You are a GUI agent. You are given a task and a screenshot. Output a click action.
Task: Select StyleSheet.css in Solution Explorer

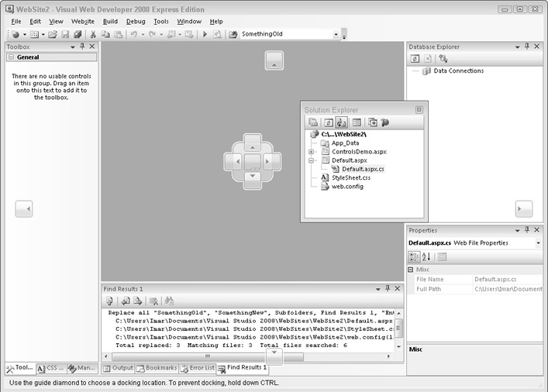point(351,177)
